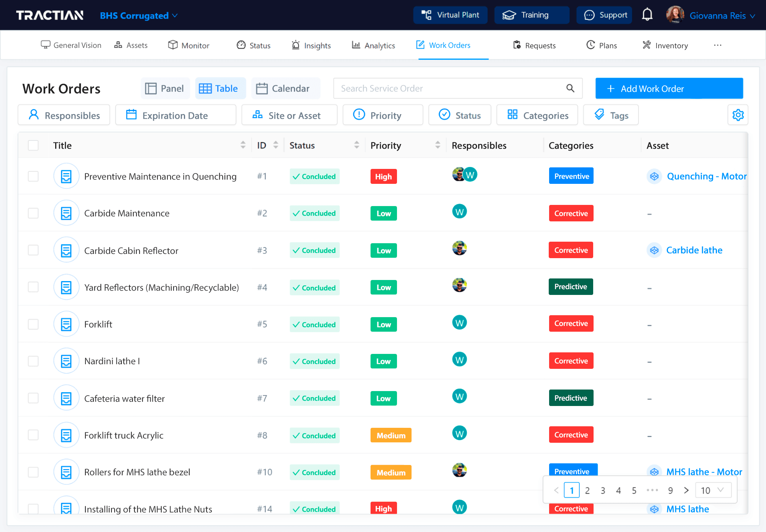The image size is (766, 532).
Task: Focus the Search Service Order field
Action: coord(448,88)
